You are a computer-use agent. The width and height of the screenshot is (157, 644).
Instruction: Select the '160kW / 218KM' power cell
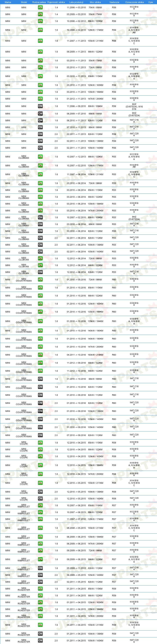95,355
